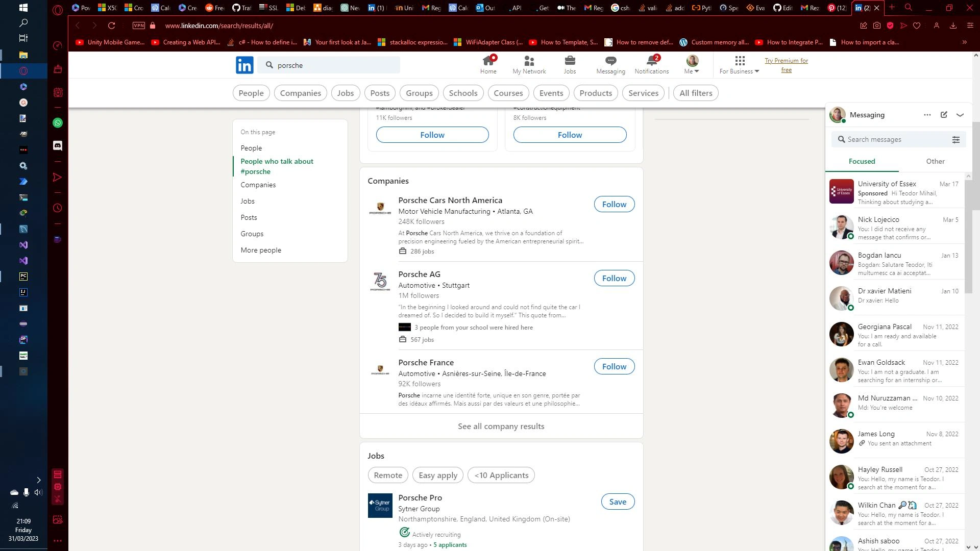This screenshot has height=551, width=980.
Task: See all company results
Action: pos(501,426)
